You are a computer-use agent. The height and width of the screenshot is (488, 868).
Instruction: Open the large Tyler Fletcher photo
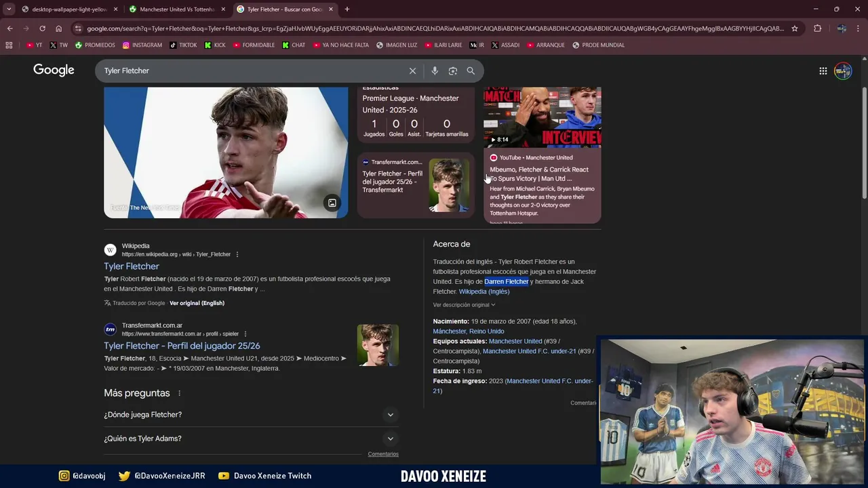pos(226,152)
